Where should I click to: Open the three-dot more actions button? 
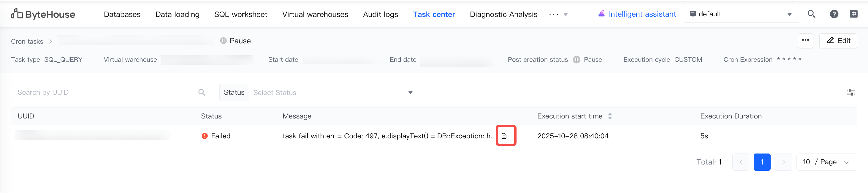click(805, 40)
